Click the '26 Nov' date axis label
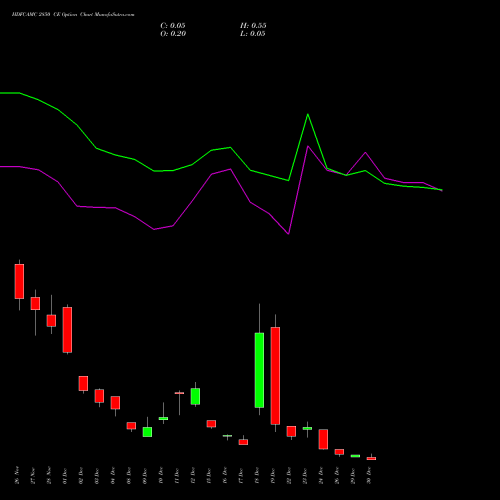This screenshot has height=500, width=500. pyautogui.click(x=17, y=476)
